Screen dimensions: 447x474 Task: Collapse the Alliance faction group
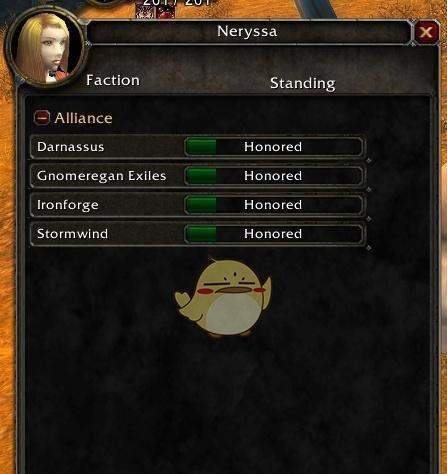pos(42,118)
